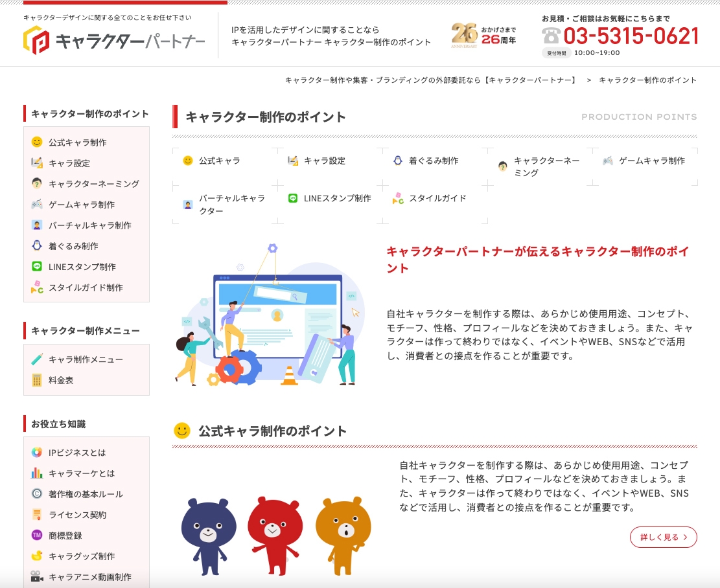Click the penguin icon beside 着ぐるみ制作
This screenshot has width=720, height=588.
(38, 245)
